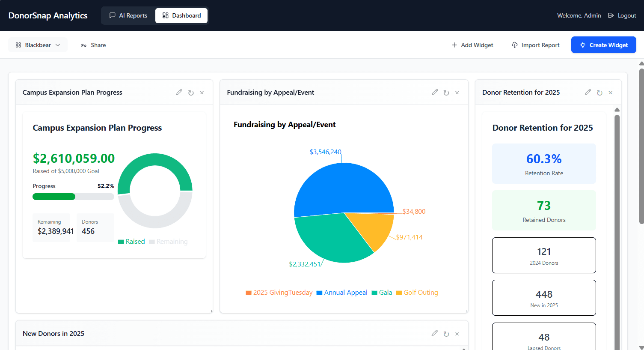
Task: Toggle Gala series in pie chart legend
Action: click(382, 293)
